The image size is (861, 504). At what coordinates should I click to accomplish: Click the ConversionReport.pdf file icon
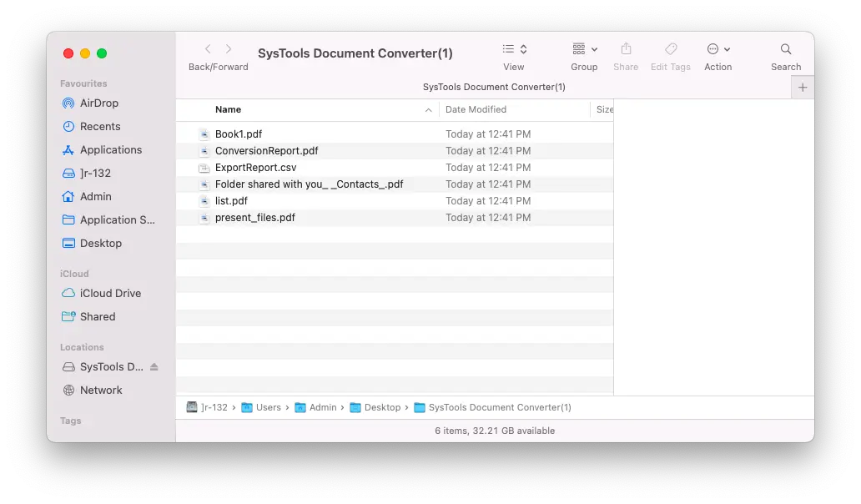[204, 151]
